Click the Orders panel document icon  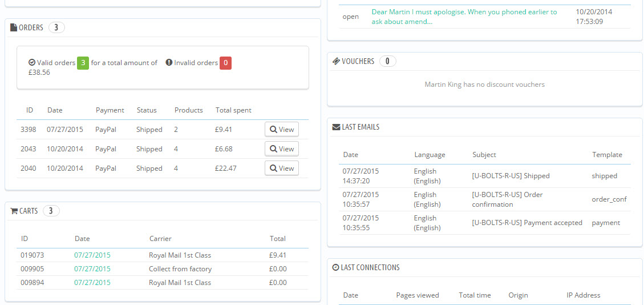point(14,27)
